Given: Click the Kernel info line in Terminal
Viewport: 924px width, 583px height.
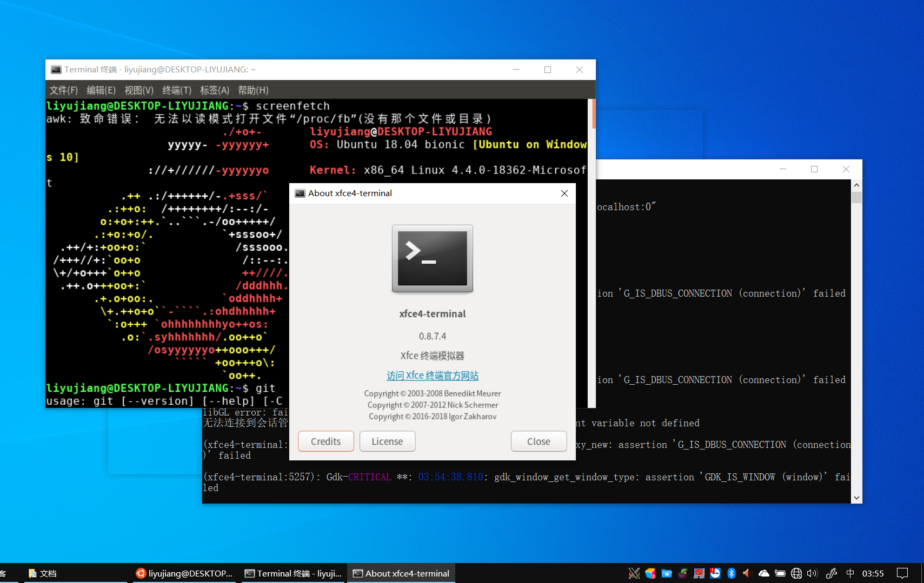Looking at the screenshot, I should 448,170.
